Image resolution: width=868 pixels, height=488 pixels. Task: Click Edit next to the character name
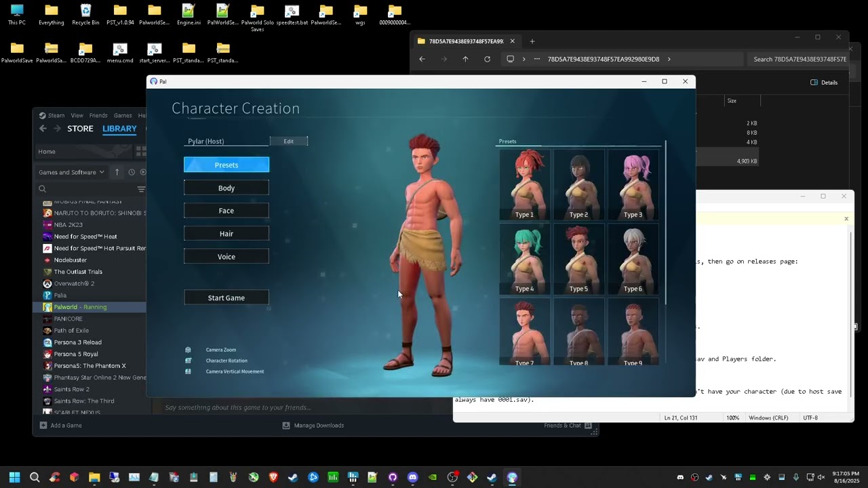[289, 141]
